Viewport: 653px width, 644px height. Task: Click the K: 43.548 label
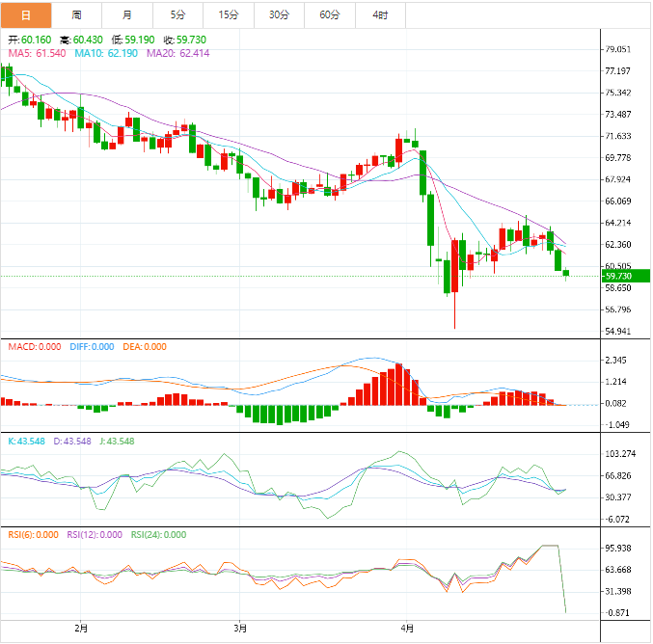[26, 442]
